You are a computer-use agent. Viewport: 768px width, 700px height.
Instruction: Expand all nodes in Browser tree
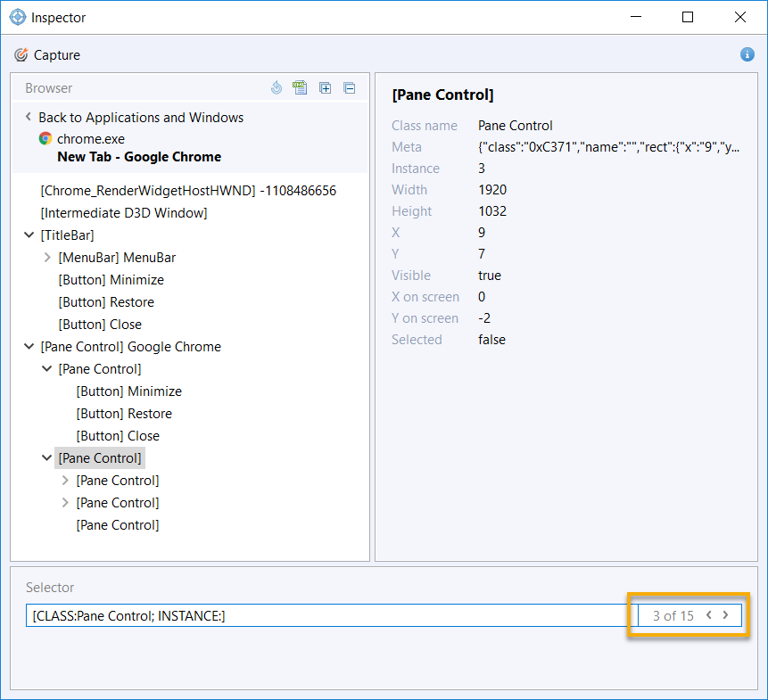click(326, 88)
